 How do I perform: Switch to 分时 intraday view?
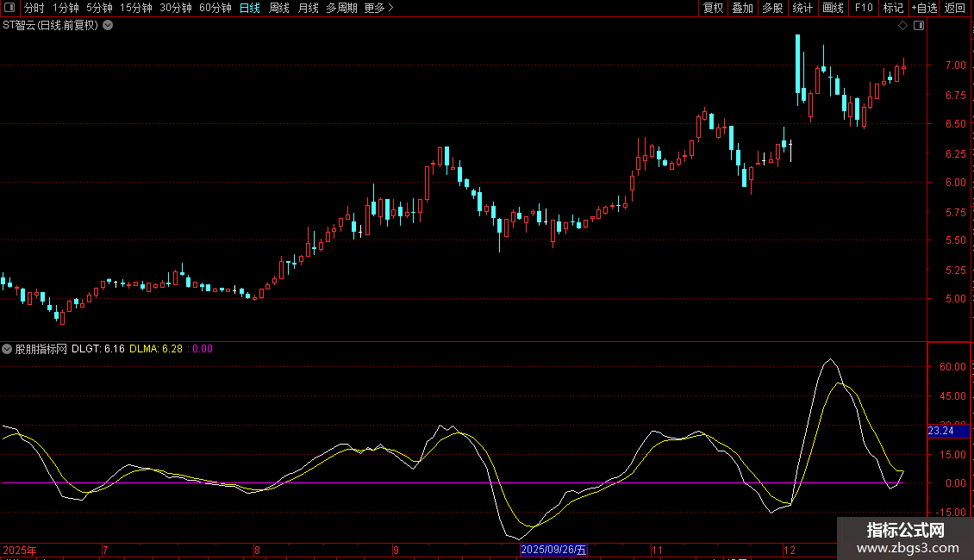click(34, 8)
